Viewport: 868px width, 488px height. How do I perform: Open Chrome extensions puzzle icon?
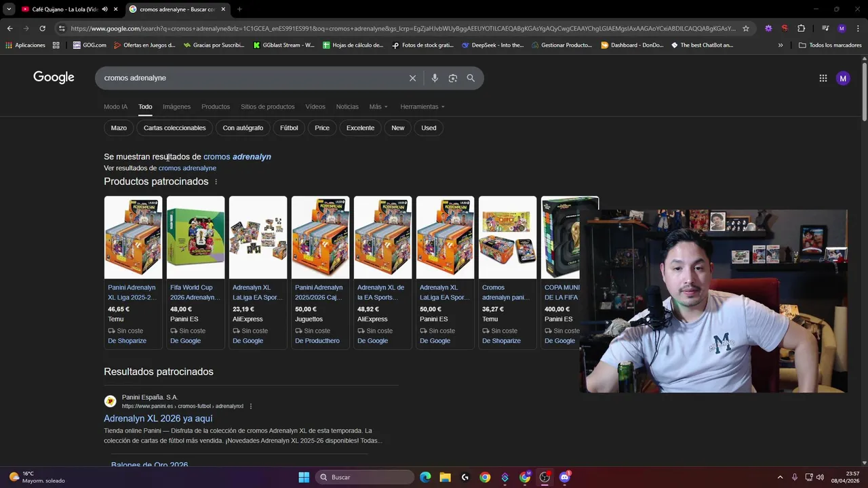801,28
